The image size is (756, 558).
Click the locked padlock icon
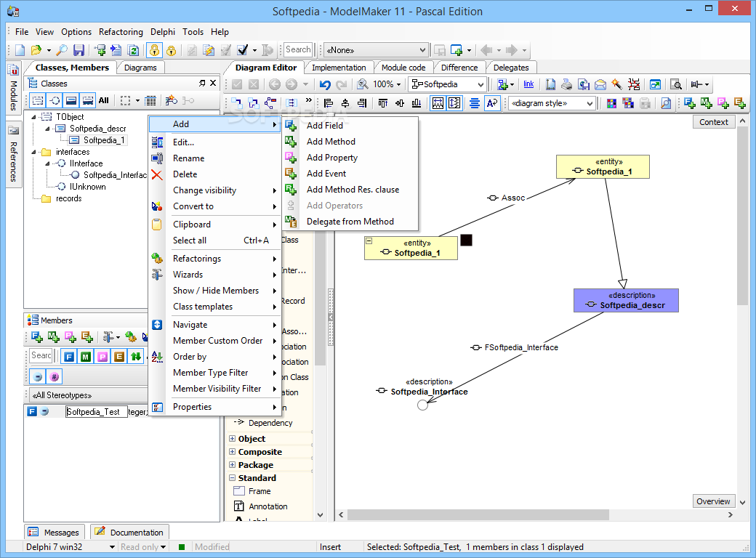coord(171,50)
